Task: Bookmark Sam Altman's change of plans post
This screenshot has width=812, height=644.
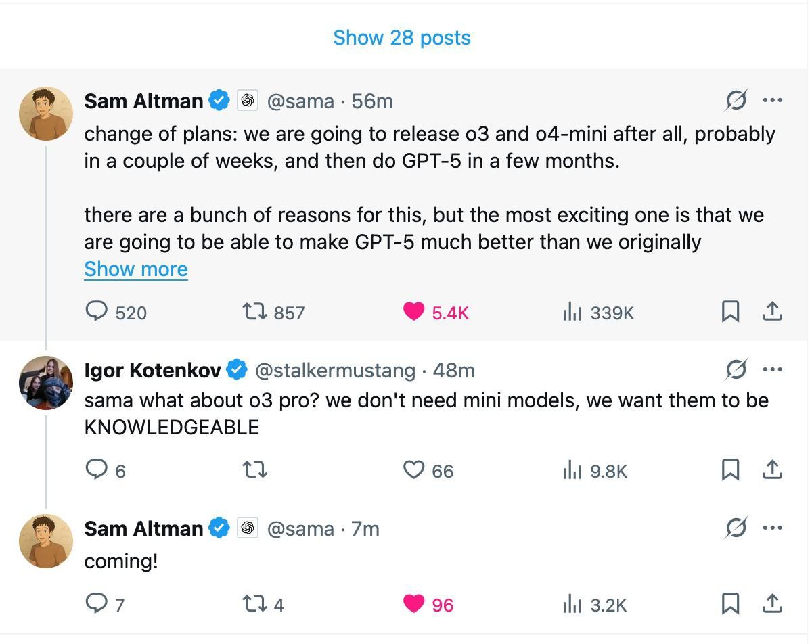Action: click(x=730, y=312)
